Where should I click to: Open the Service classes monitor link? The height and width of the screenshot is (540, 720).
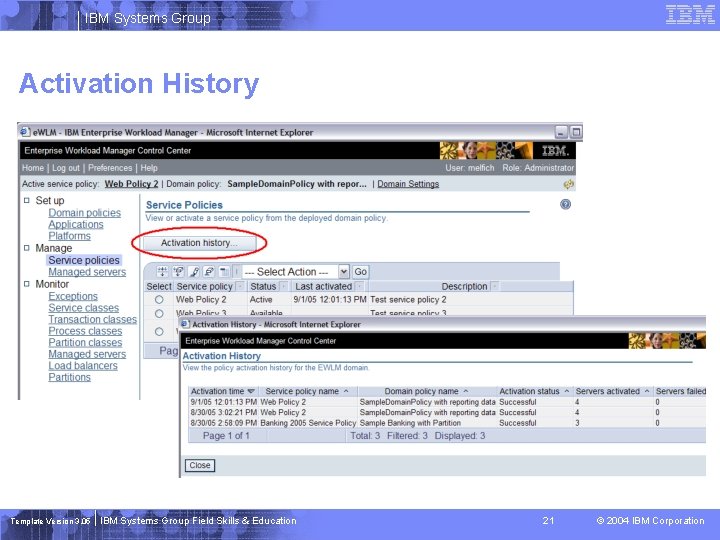pos(84,308)
